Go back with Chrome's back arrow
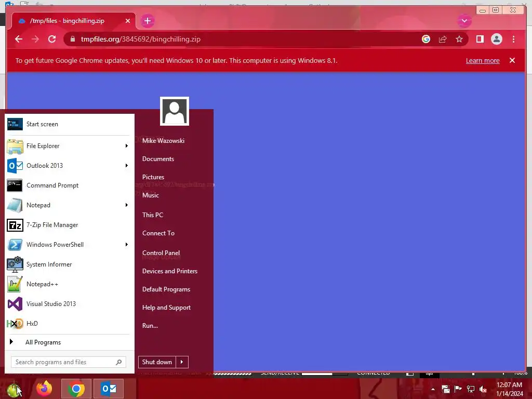Screen dimensions: 532x399 (x=19, y=39)
